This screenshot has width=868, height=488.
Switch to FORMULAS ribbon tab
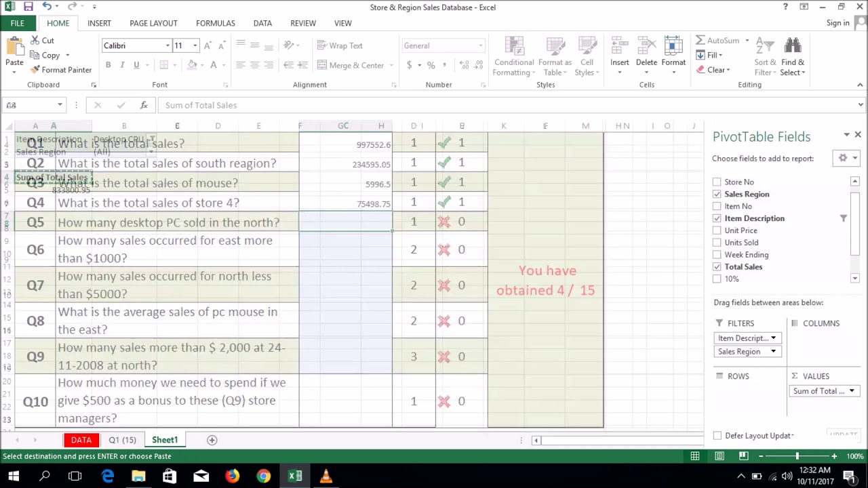click(x=216, y=23)
